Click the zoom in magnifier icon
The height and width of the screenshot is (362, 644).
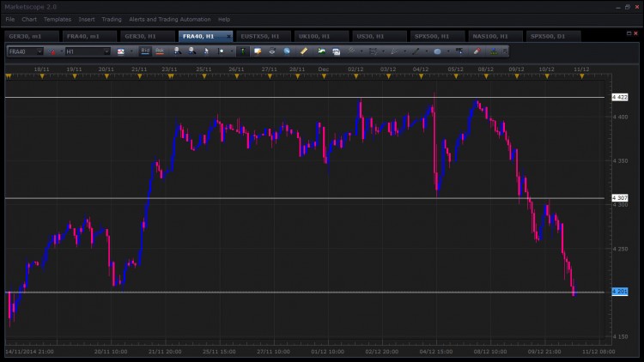177,51
